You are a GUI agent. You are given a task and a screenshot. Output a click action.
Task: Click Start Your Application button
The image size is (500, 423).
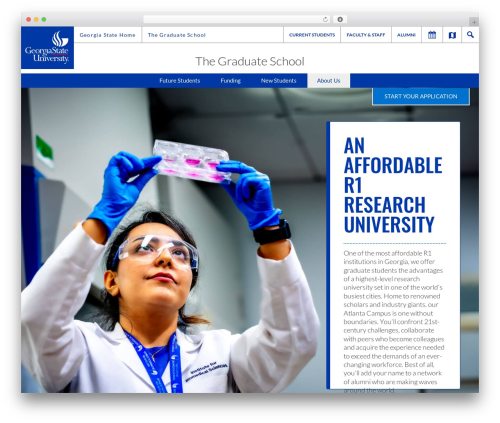421,96
